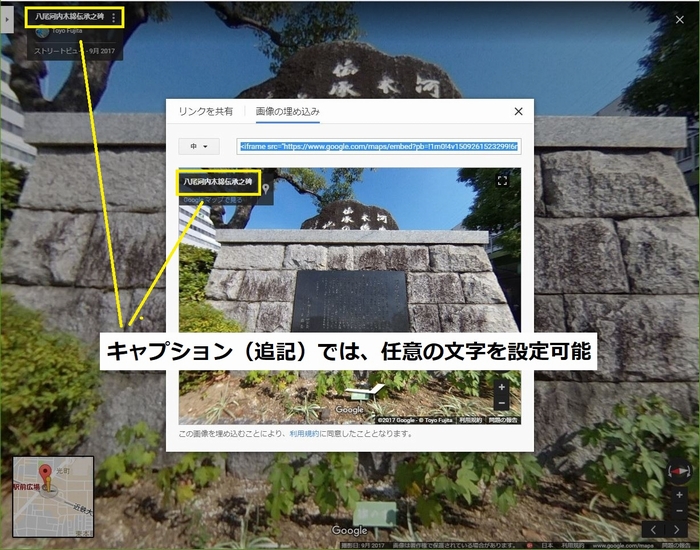Image resolution: width=700 pixels, height=550 pixels.
Task: Zoom in with the main Street View plus
Action: 679,495
